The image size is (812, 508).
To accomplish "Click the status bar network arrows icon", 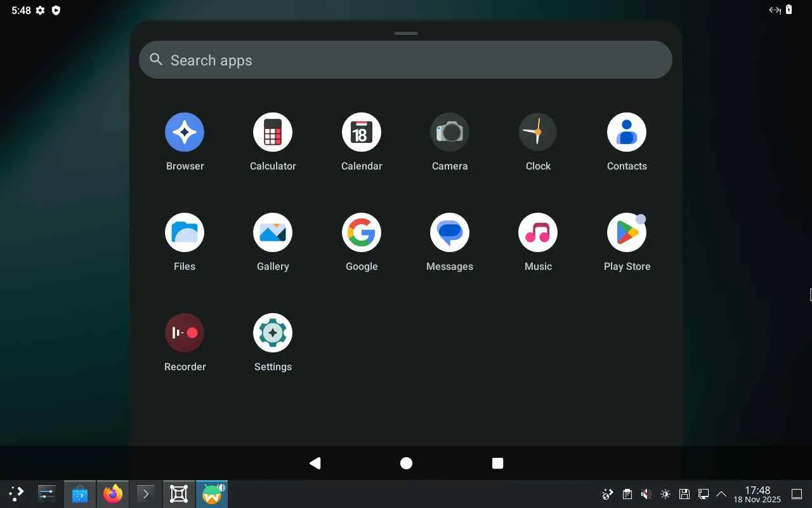I will [775, 10].
